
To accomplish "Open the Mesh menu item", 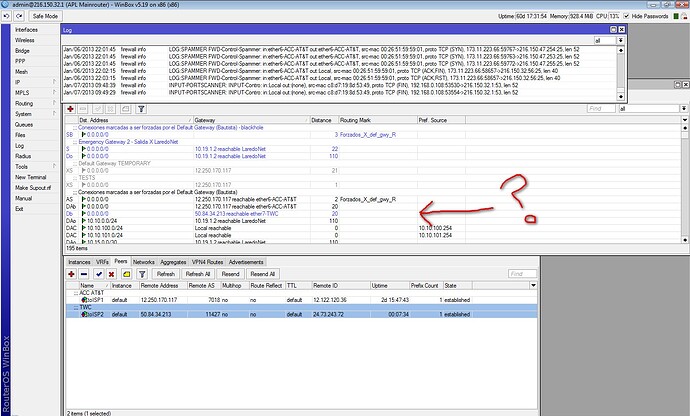I will coord(21,72).
